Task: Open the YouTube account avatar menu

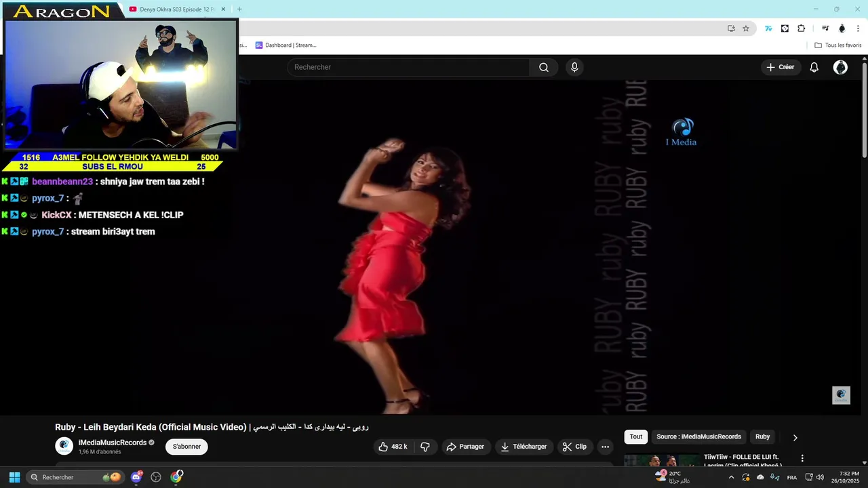Action: (x=840, y=67)
